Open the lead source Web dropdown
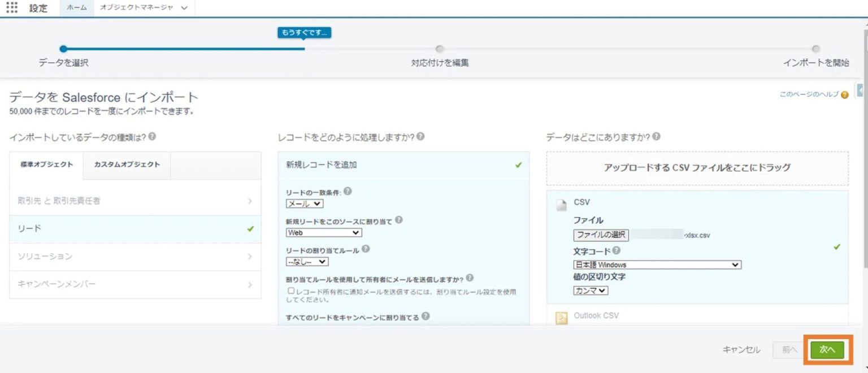Image resolution: width=868 pixels, height=373 pixels. point(324,232)
